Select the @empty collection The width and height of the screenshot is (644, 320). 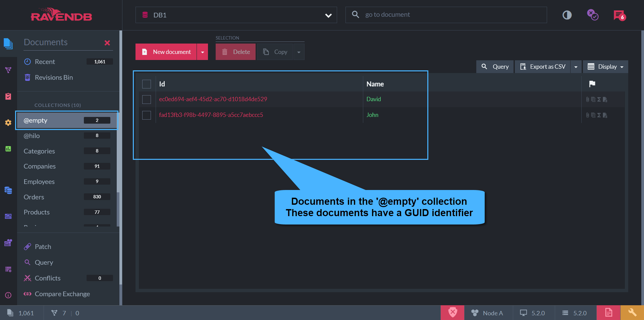point(67,120)
